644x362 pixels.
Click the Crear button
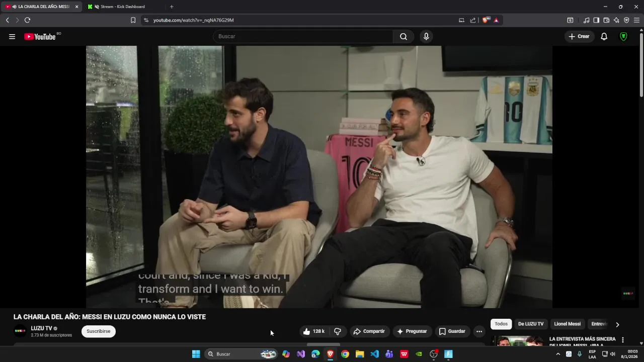(579, 37)
